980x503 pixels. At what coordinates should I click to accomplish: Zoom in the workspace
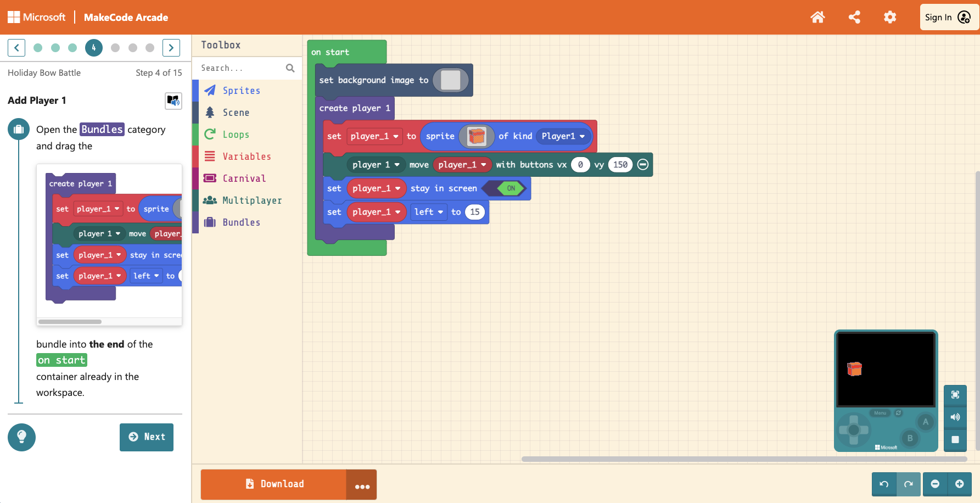tap(960, 484)
